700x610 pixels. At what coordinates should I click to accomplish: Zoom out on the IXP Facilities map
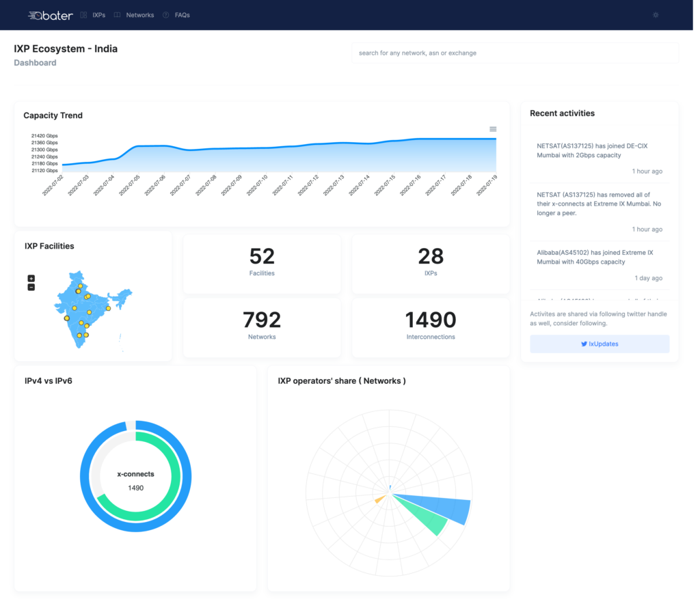coord(31,288)
